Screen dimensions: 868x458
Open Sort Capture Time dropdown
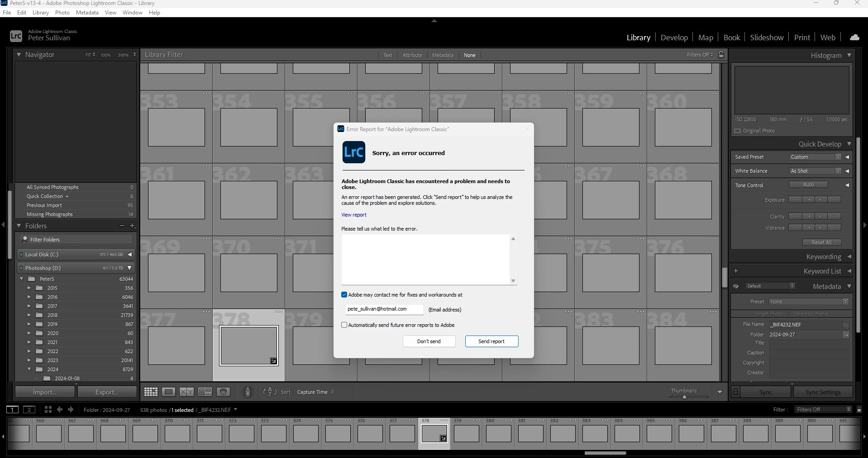tap(315, 392)
